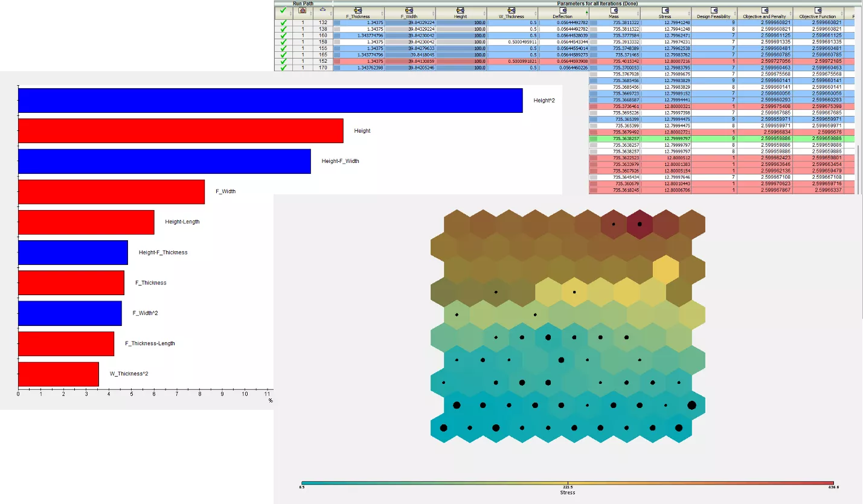Click the green checkmark column header icon
The image size is (863, 504).
click(283, 10)
